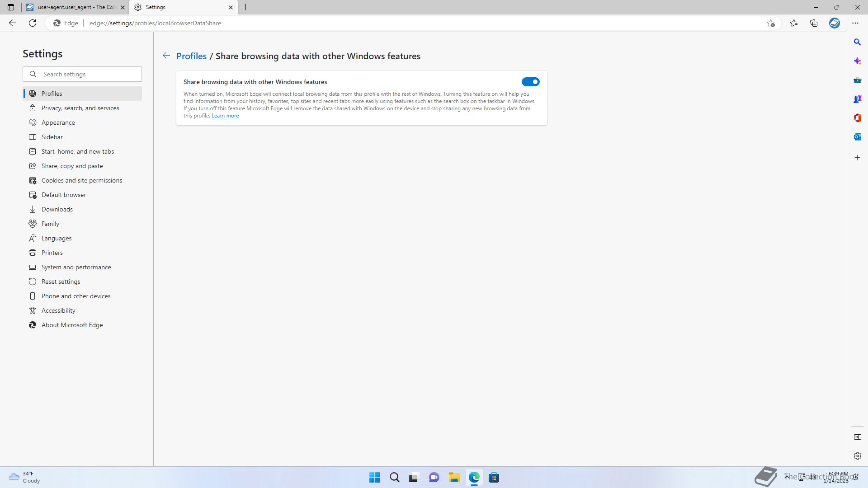Viewport: 868px width, 488px height.
Task: Open Microsoft 365 icon in sidebar
Action: tap(857, 118)
